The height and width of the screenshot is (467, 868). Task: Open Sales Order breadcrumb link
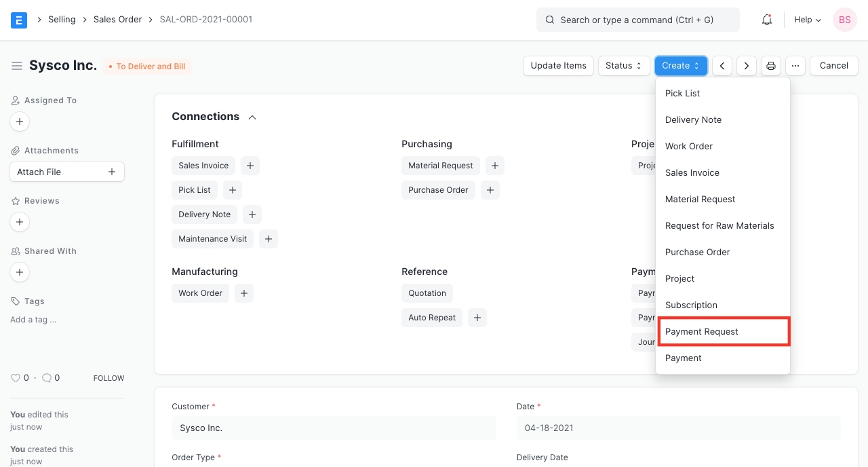117,20
